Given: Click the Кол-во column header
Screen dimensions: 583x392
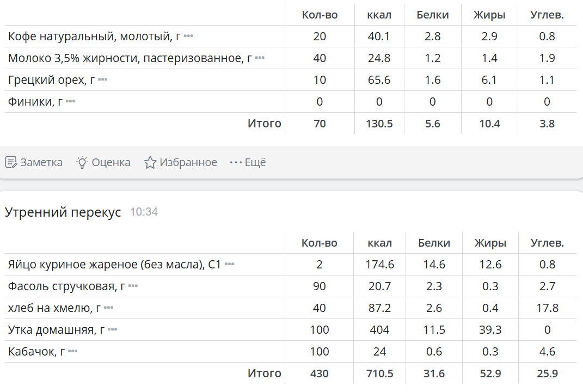Looking at the screenshot, I should coord(320,15).
